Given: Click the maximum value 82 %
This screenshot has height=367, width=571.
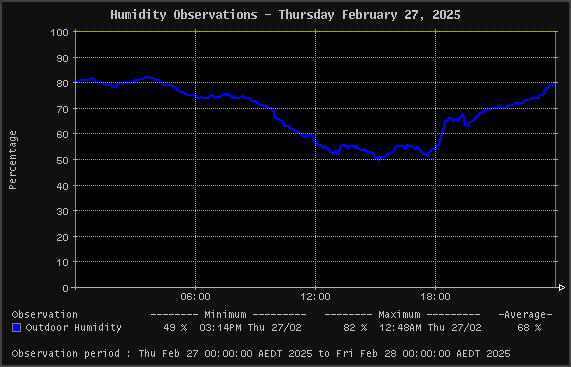Looking at the screenshot, I should click(355, 328).
